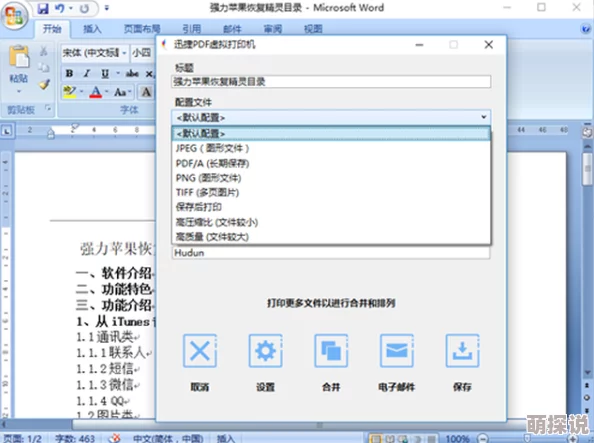Click the 合并 merge button
This screenshot has height=443, width=594.
(x=331, y=351)
